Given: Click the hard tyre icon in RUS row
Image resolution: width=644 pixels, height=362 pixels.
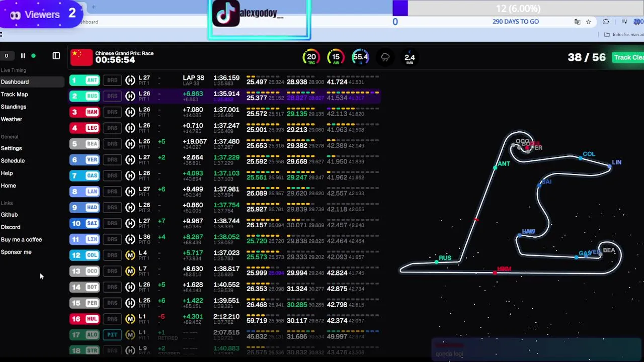Looking at the screenshot, I should (130, 96).
